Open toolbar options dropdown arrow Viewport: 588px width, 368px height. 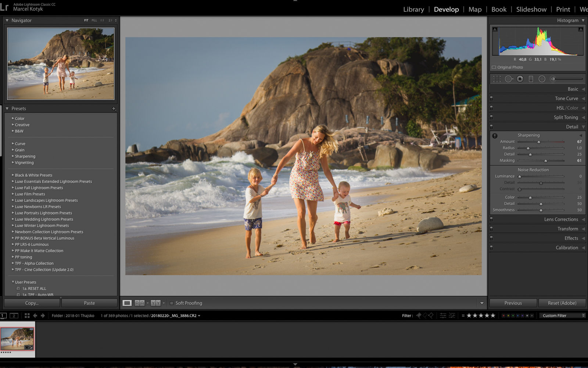482,303
